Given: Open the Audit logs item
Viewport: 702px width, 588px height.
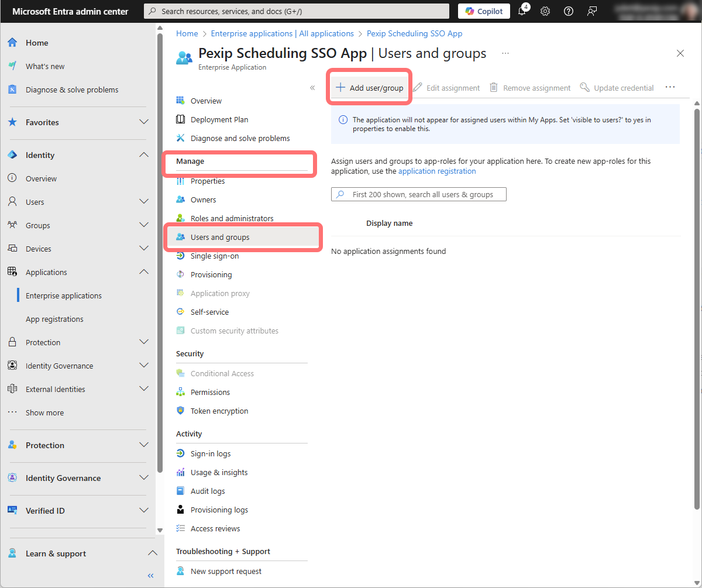Looking at the screenshot, I should pos(207,491).
